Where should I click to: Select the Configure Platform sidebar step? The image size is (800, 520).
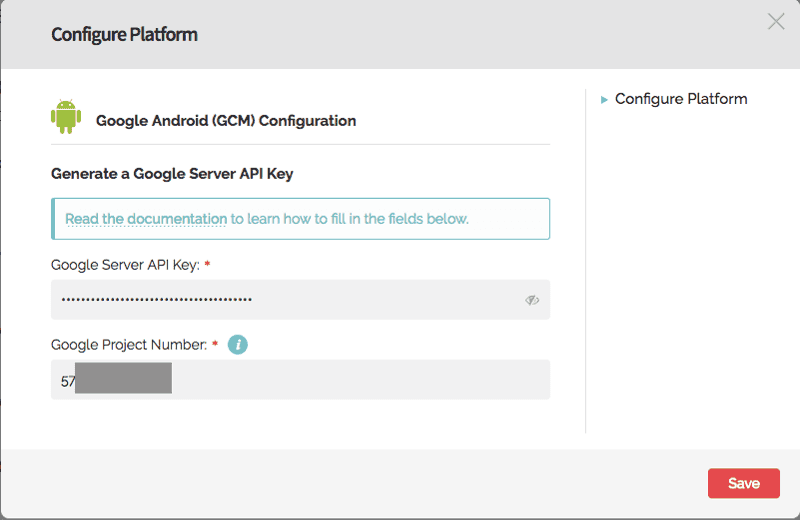point(681,99)
